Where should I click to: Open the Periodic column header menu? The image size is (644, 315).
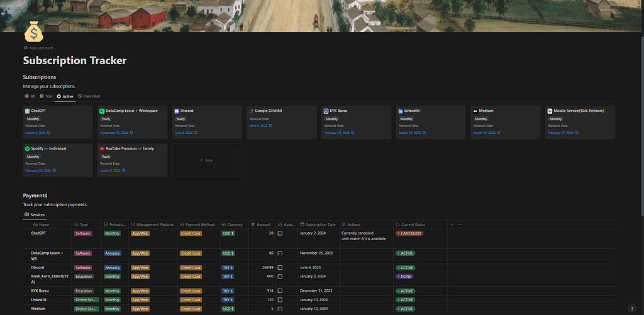point(114,224)
